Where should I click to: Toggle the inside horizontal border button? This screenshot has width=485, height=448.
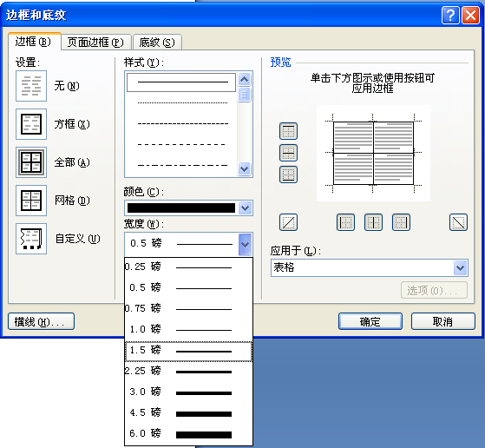click(x=288, y=153)
